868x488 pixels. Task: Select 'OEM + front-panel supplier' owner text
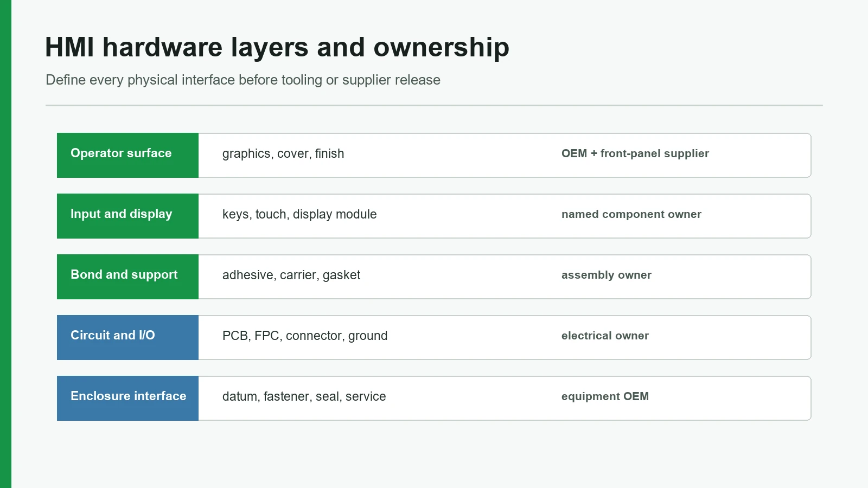pyautogui.click(x=635, y=153)
